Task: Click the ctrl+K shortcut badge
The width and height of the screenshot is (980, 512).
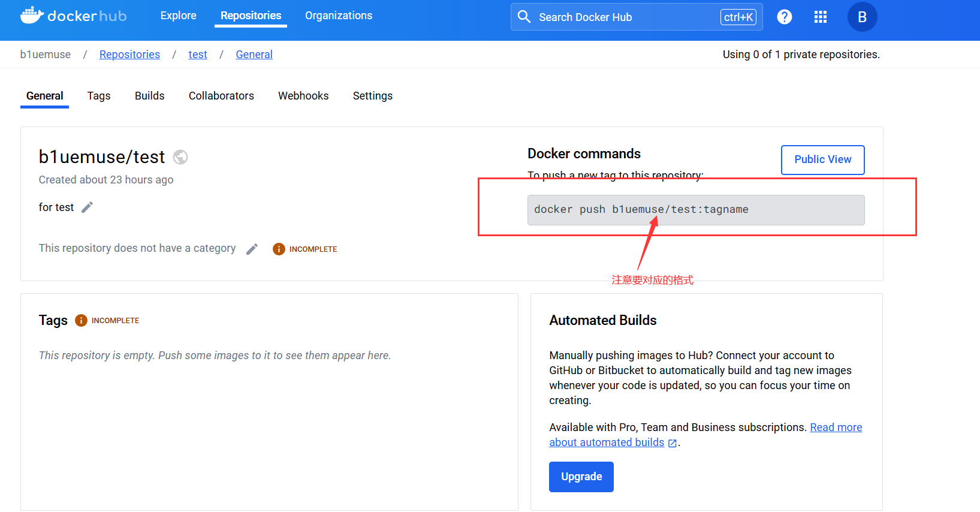Action: [x=738, y=17]
